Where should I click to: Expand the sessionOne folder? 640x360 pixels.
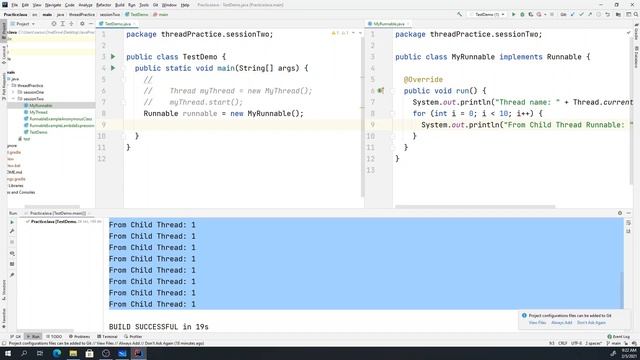click(x=13, y=92)
